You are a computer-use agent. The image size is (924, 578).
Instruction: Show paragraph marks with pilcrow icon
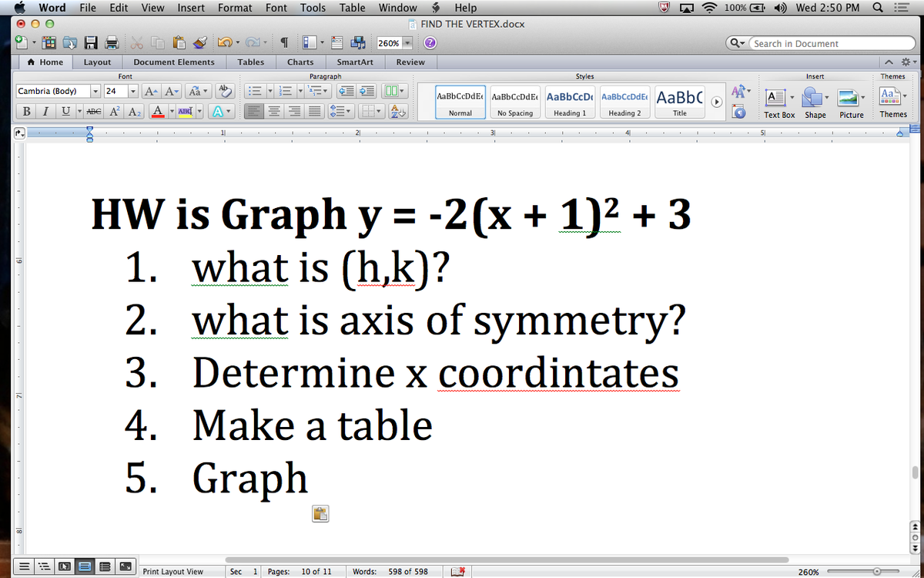click(283, 43)
